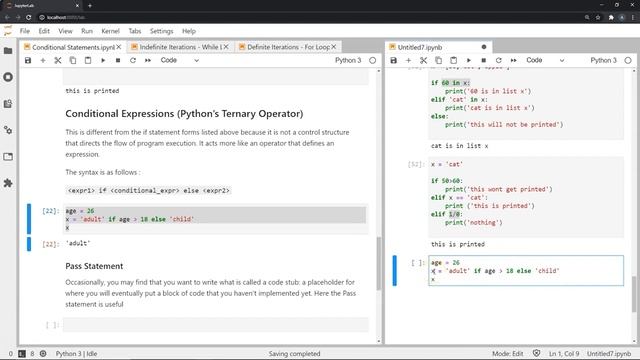Image resolution: width=640 pixels, height=360 pixels.
Task: Open the Help menu
Action: (x=189, y=31)
